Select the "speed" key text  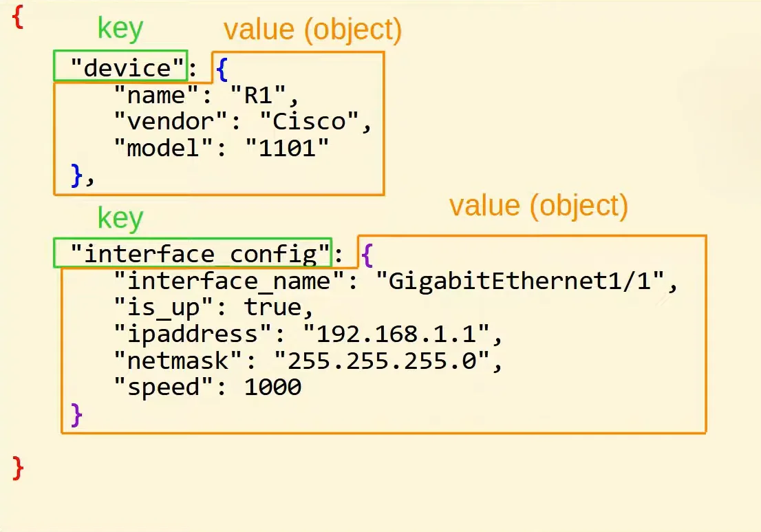pos(164,387)
